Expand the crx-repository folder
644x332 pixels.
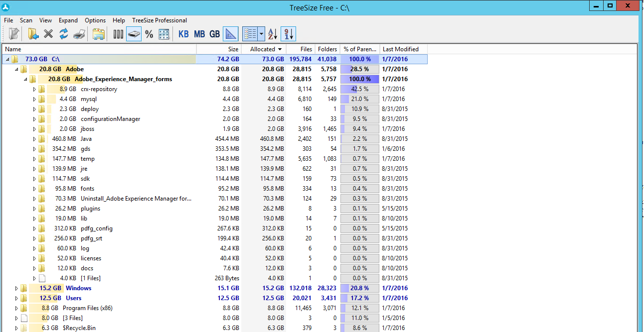click(x=34, y=89)
